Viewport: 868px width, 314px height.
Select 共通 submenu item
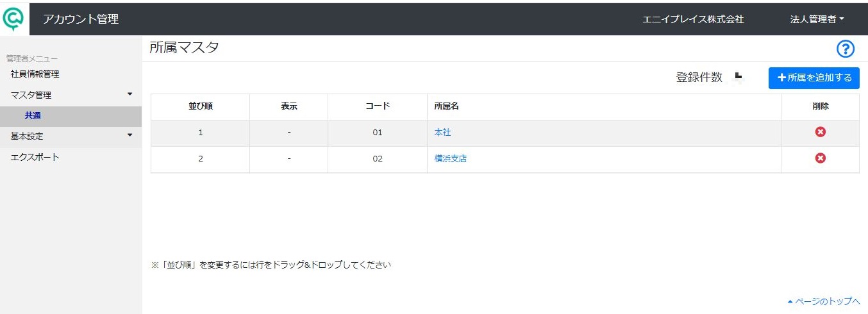[33, 116]
